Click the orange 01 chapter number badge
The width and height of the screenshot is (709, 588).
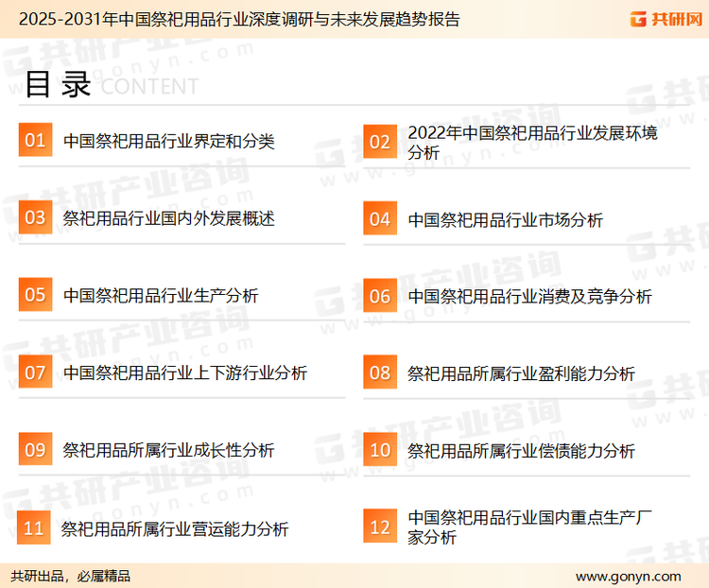35,140
